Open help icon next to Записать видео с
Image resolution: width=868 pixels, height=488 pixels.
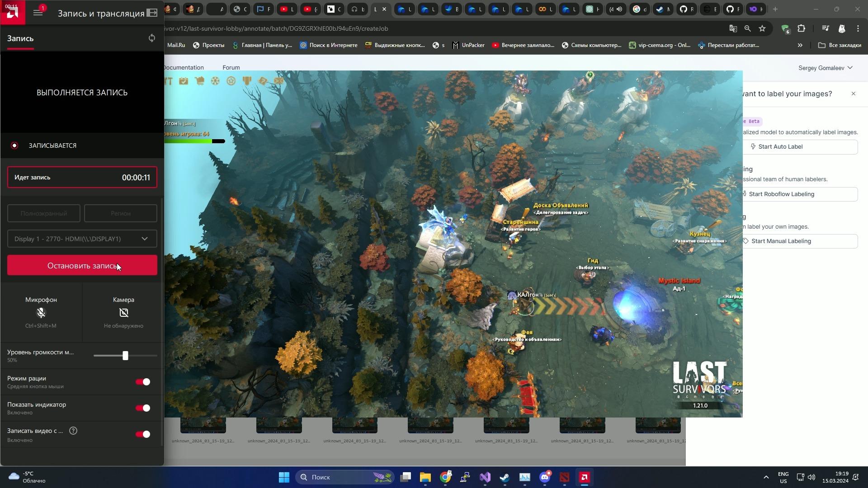[73, 431]
